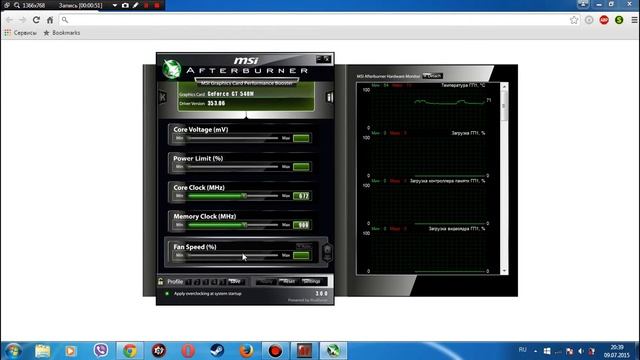This screenshot has width=640, height=360.
Task: Click the hardware monitor scroll up arrow
Action: coord(504,87)
